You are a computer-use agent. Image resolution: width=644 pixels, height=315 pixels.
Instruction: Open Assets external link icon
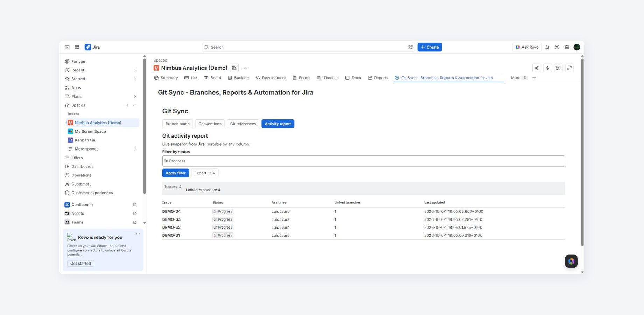tap(135, 213)
